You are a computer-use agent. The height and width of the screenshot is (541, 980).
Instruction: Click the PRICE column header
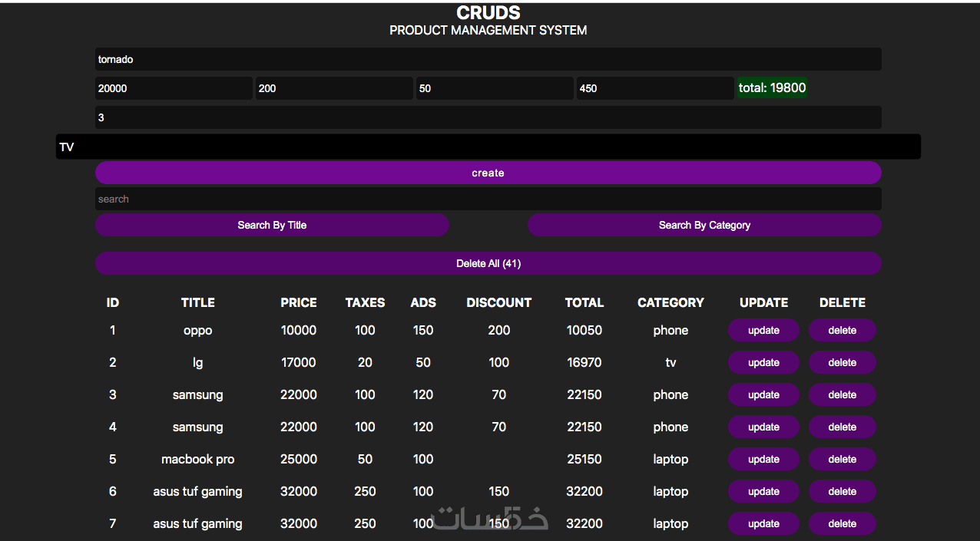point(299,302)
